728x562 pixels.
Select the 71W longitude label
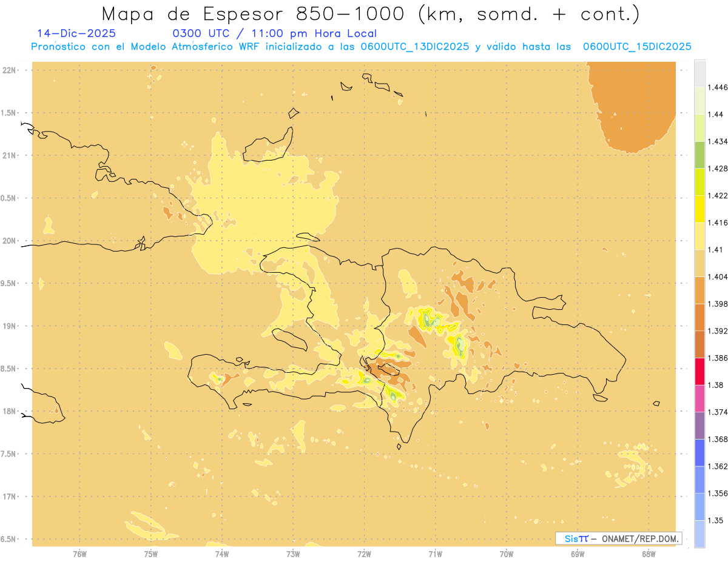click(435, 554)
